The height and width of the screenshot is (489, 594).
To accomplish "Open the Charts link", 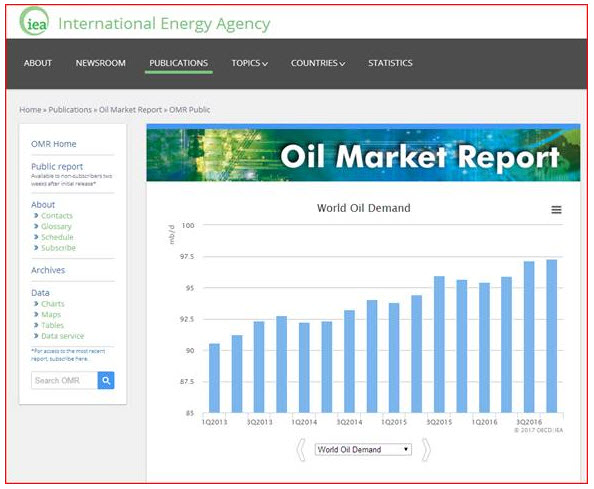I will 53,304.
